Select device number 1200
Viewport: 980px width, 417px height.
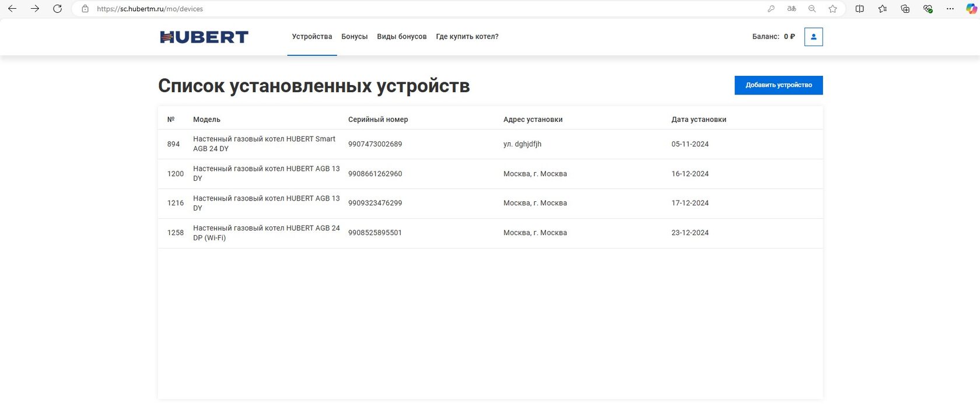pyautogui.click(x=176, y=174)
